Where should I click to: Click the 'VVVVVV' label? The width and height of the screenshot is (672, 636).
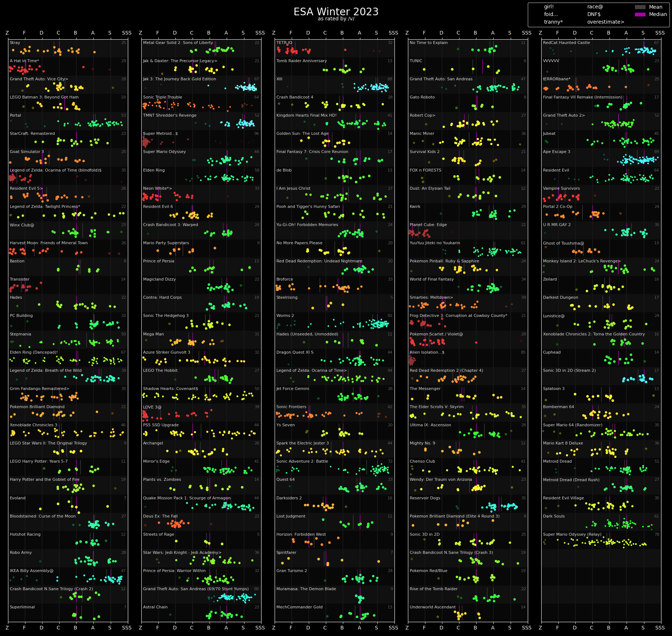551,61
